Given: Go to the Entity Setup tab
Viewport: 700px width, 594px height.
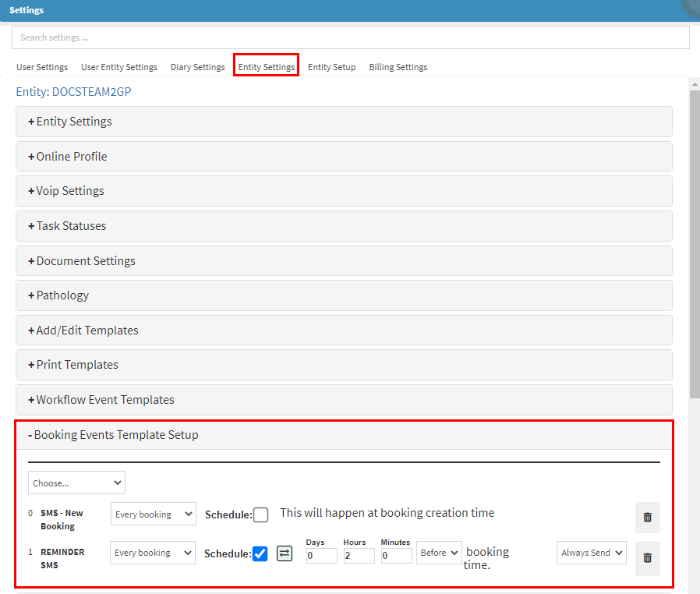Looking at the screenshot, I should (x=331, y=67).
